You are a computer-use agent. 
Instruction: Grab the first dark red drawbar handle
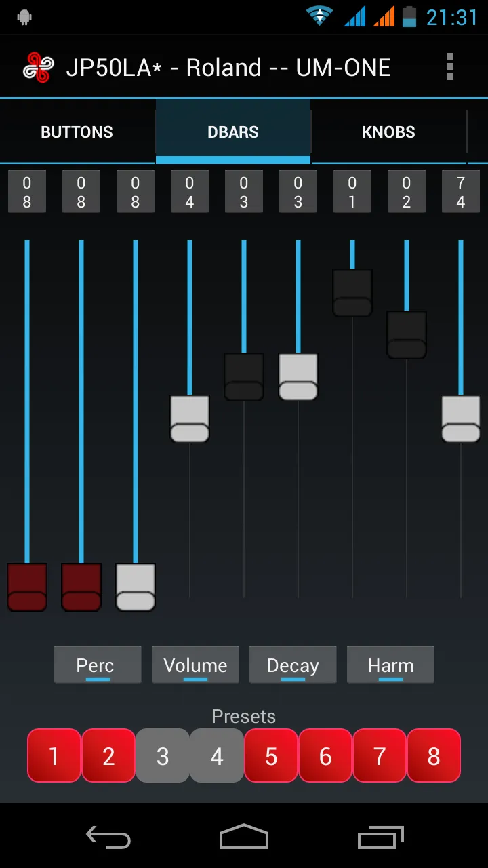click(x=27, y=587)
